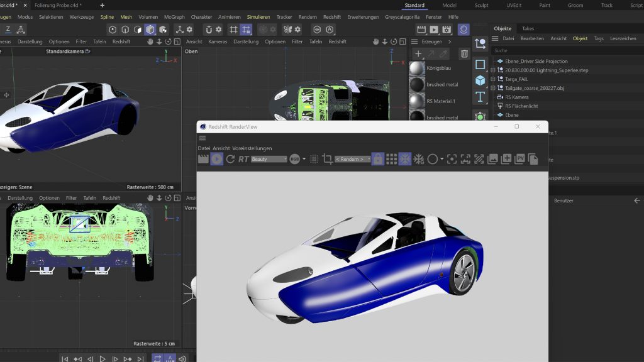Select RS Kamera in object list

pos(517,97)
